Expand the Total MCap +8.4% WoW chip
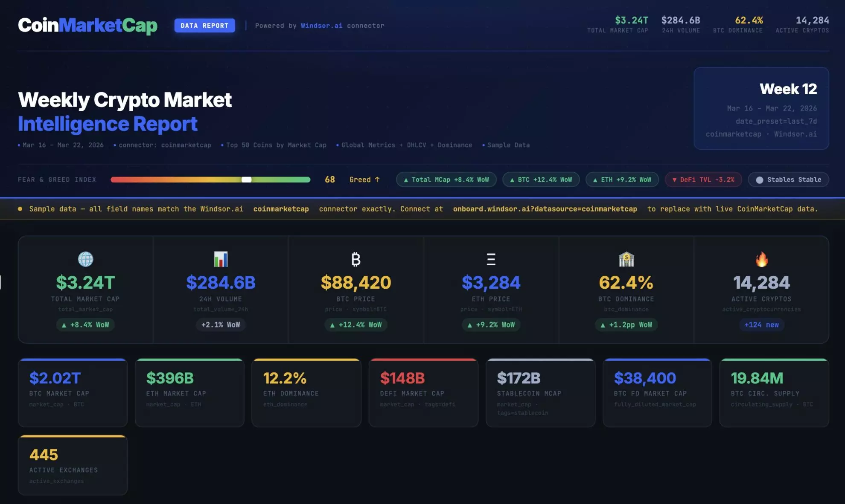 (x=446, y=180)
